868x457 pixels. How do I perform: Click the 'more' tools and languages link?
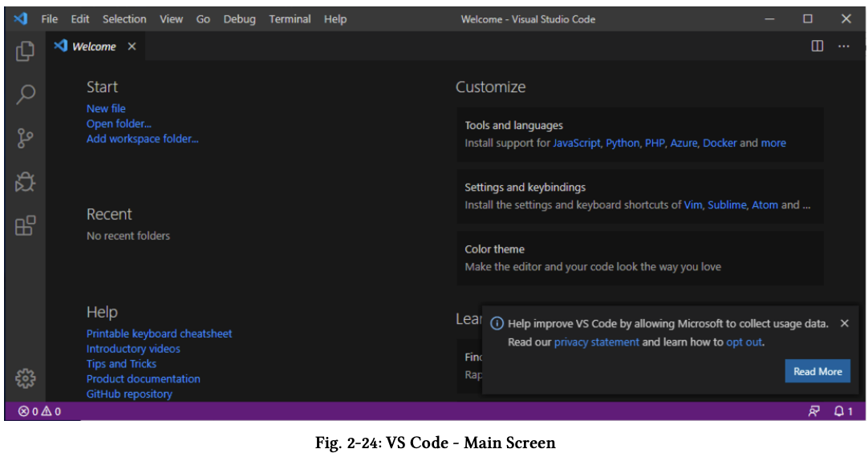tap(773, 143)
